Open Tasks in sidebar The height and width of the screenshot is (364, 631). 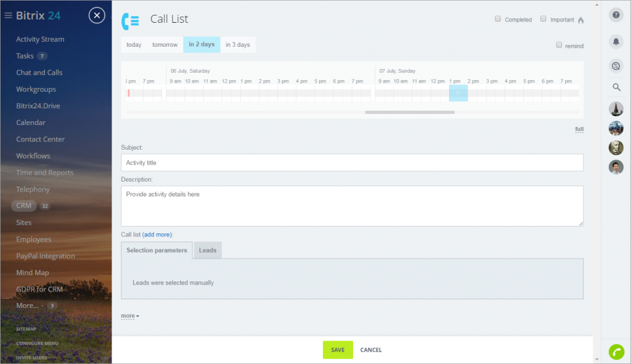pos(25,56)
